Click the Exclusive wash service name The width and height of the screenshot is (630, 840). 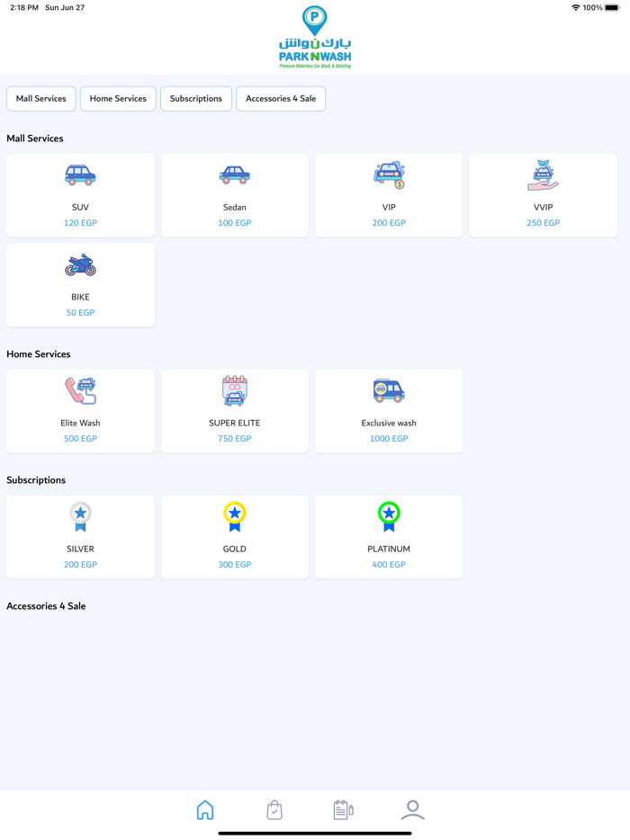[x=389, y=423]
